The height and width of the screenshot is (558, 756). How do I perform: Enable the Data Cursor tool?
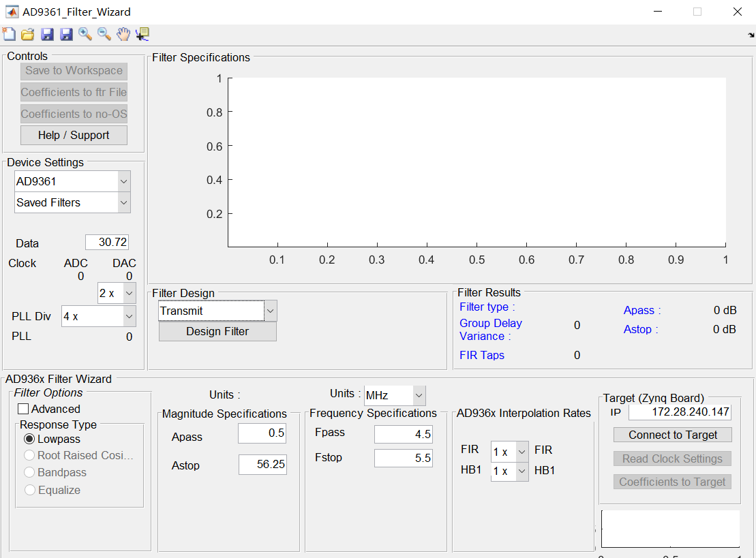tap(142, 34)
